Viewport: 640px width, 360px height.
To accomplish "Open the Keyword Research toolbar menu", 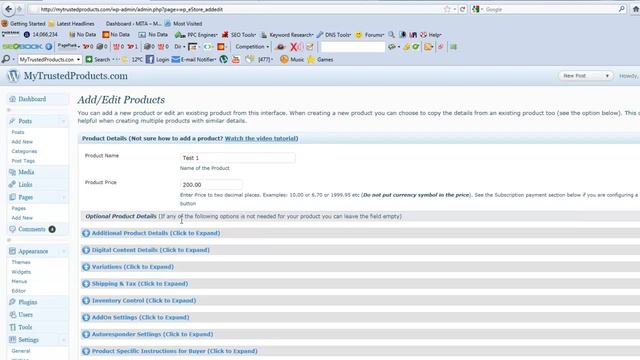I will [x=287, y=35].
